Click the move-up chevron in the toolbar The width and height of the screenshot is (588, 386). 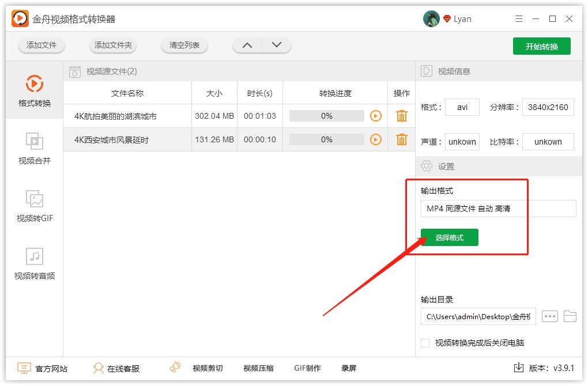tap(247, 44)
